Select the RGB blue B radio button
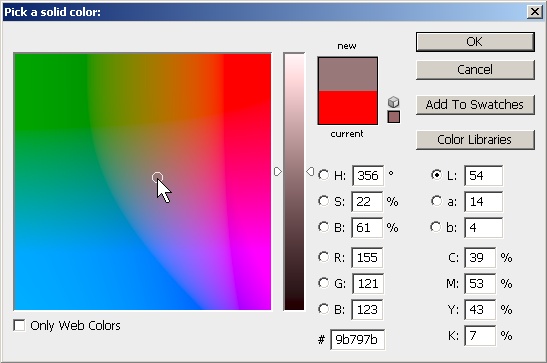This screenshot has height=363, width=547. [323, 309]
